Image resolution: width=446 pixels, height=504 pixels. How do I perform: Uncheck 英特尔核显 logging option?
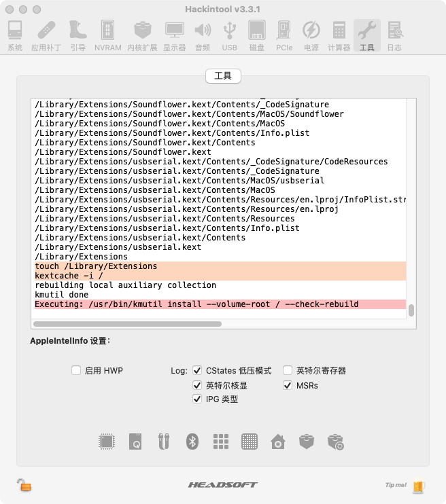(x=197, y=385)
